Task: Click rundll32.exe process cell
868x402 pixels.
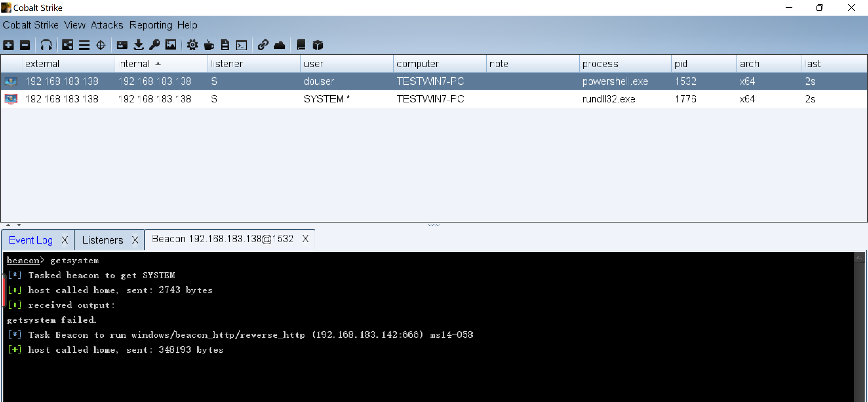Action: (626, 99)
